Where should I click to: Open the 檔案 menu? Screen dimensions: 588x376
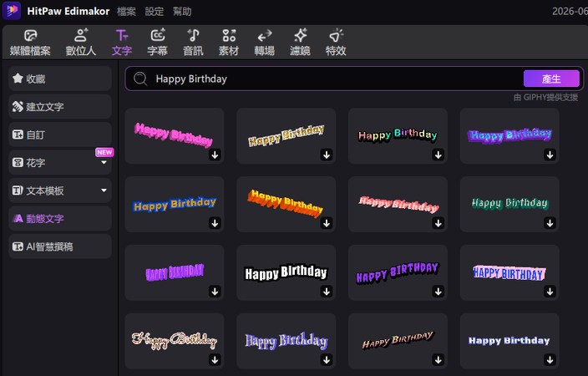click(126, 11)
